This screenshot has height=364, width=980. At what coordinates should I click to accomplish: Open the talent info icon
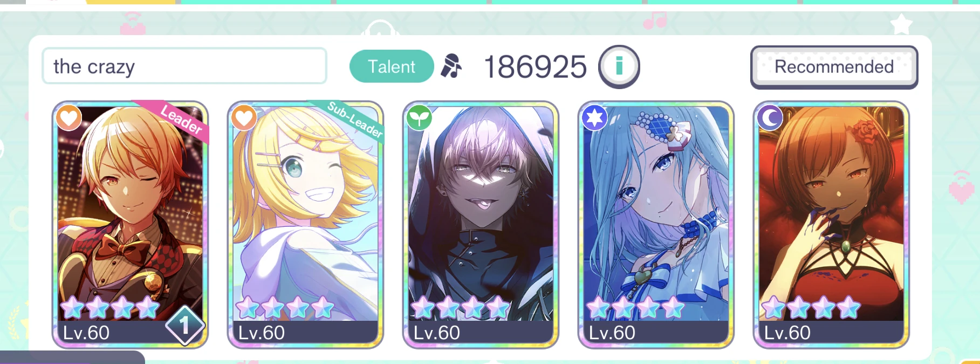click(x=619, y=66)
